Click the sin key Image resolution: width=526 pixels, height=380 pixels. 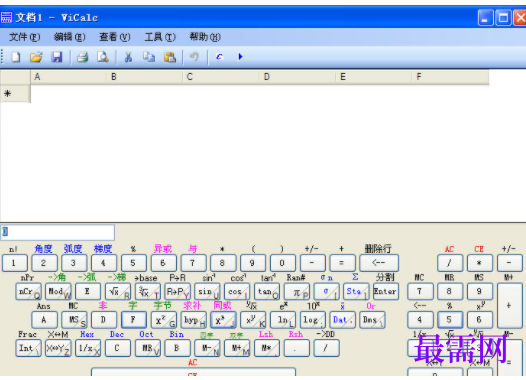click(x=207, y=291)
